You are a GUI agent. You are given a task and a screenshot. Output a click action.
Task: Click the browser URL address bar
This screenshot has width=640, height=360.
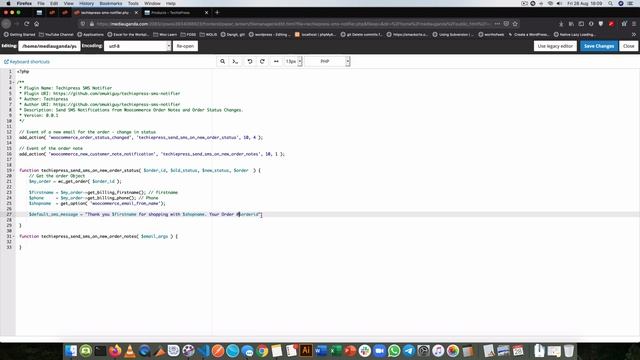[x=292, y=24]
